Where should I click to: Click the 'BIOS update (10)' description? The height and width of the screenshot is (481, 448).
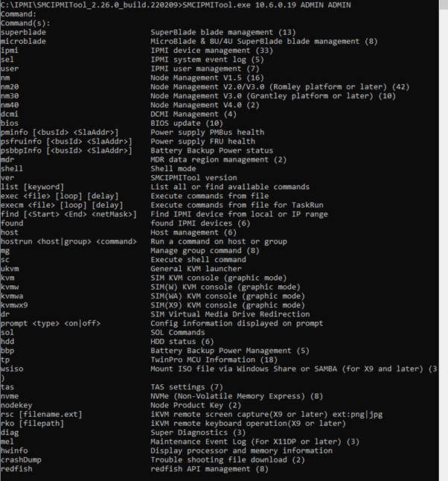[187, 123]
